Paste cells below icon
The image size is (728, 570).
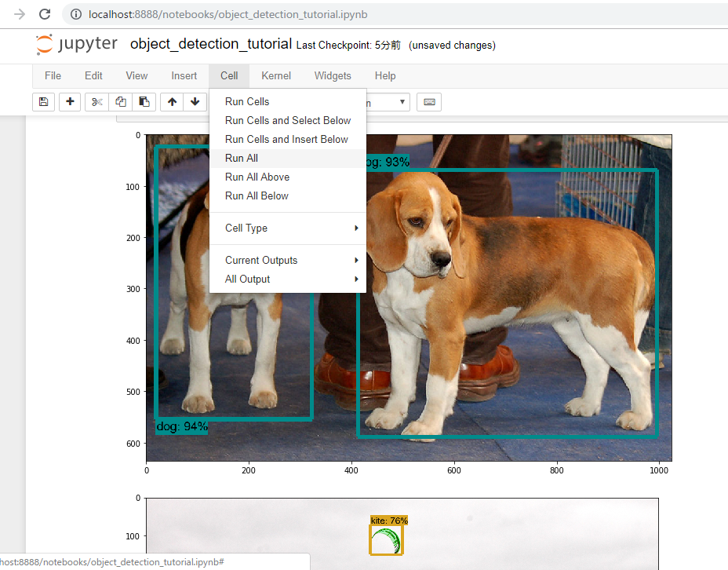[144, 101]
